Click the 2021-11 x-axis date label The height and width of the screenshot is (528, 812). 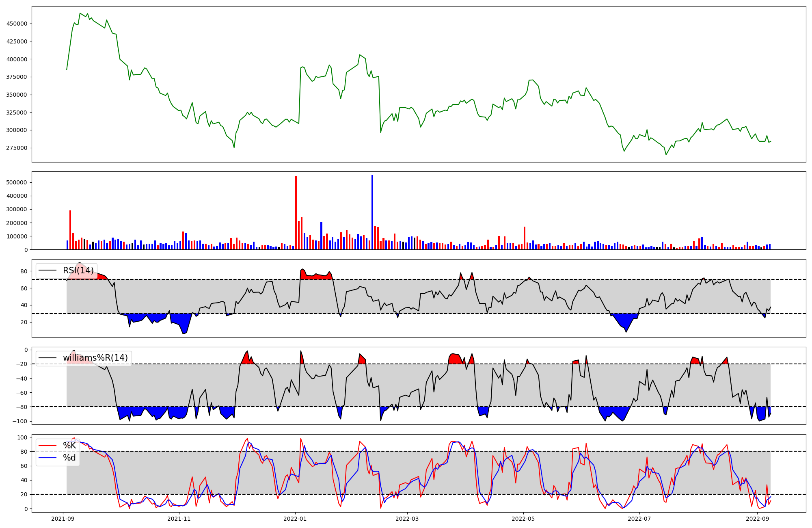179,519
